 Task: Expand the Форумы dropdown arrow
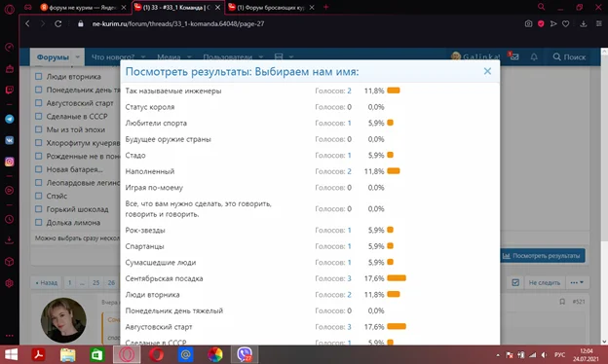78,56
